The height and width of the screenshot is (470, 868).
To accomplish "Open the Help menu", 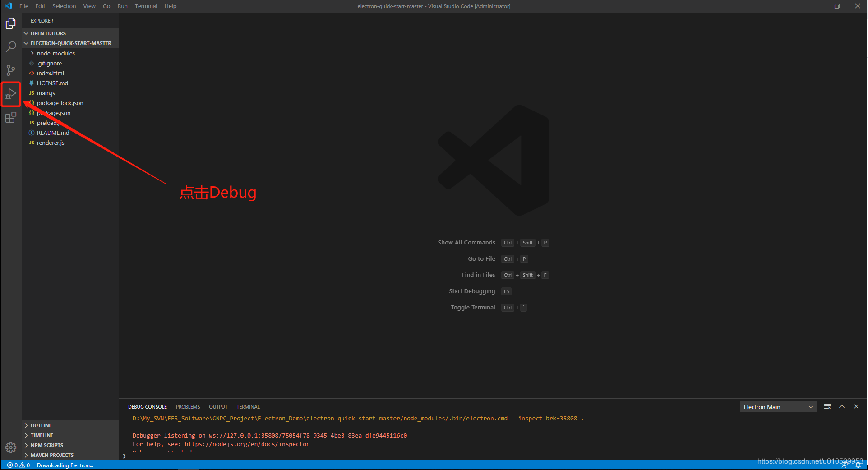I will (171, 6).
